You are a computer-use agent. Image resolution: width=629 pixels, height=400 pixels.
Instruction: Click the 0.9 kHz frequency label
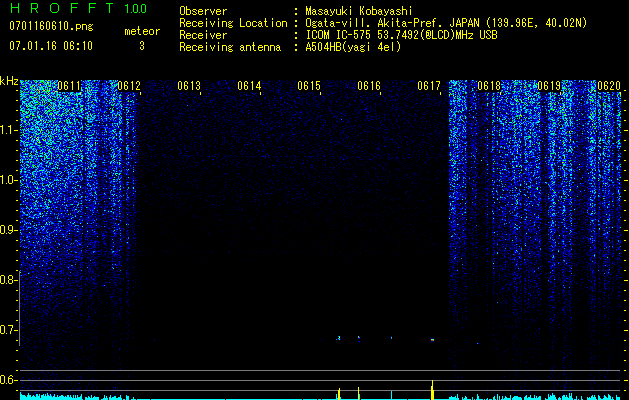[8, 230]
